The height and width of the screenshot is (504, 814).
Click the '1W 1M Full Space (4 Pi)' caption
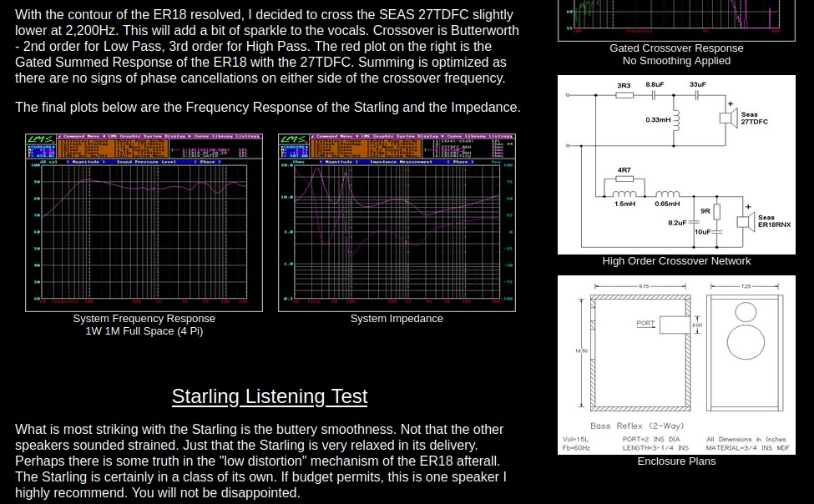[x=144, y=331]
